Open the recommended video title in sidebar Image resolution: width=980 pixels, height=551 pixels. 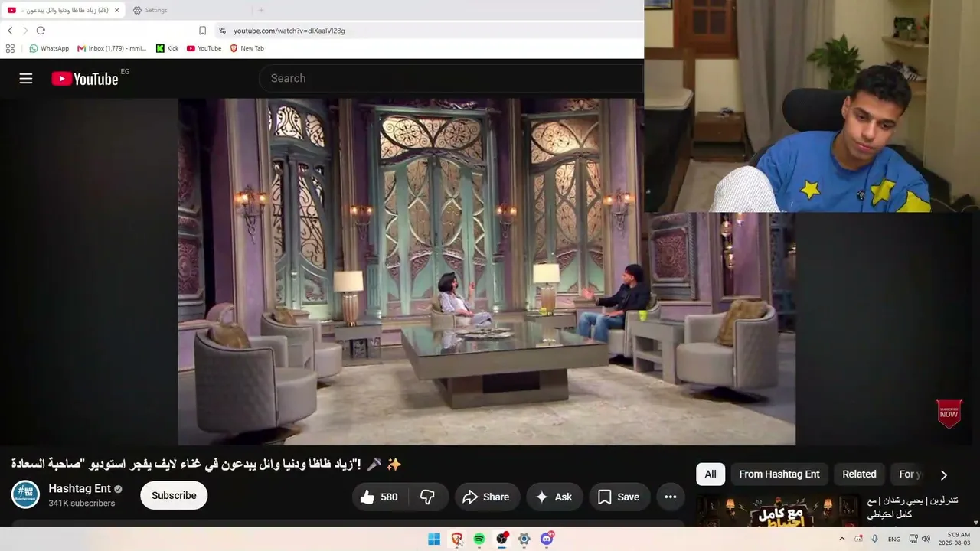coord(913,507)
